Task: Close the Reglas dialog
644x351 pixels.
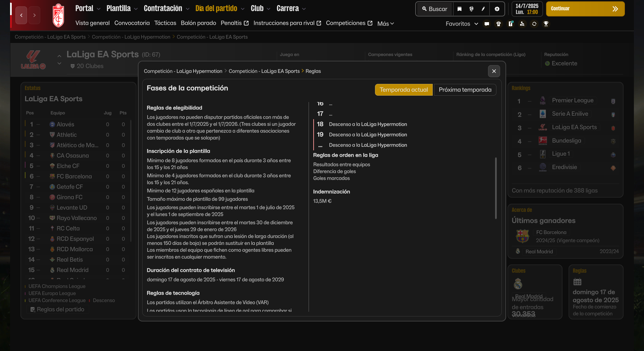Action: tap(494, 71)
